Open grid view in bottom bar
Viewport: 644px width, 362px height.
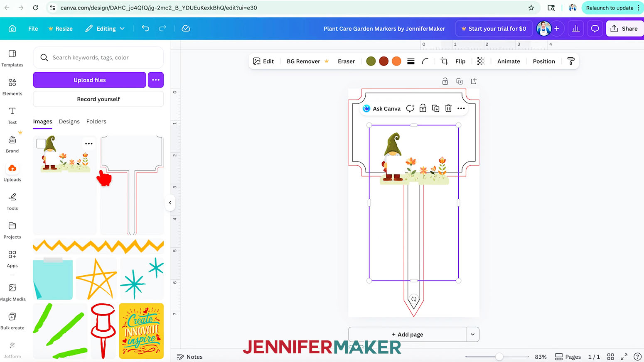coord(610,357)
